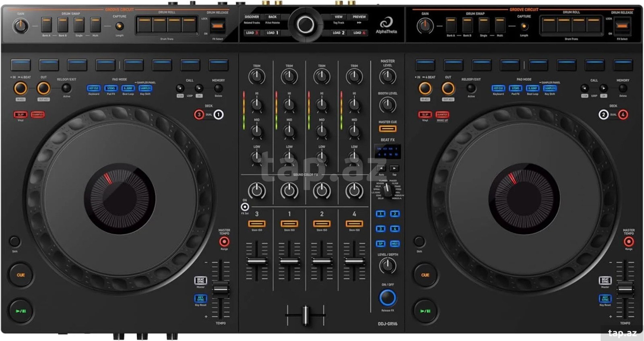Click the LEVEL/DEPTH knob
Screen dimensions: 644x341
(388, 266)
